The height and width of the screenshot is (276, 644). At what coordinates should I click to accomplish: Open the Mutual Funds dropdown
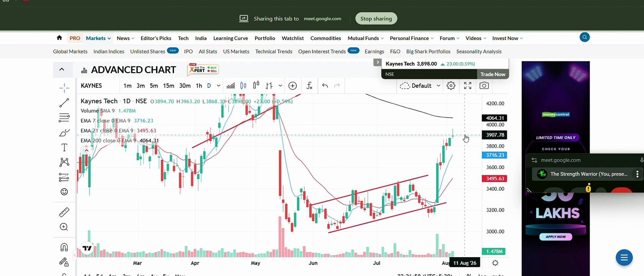point(366,38)
